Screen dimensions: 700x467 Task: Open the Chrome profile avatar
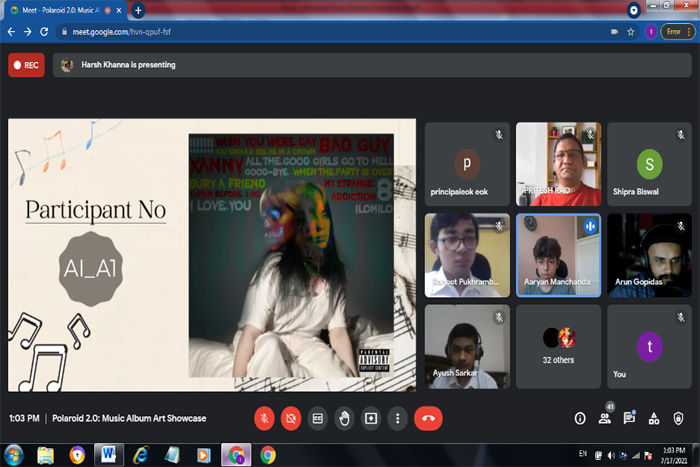point(651,32)
